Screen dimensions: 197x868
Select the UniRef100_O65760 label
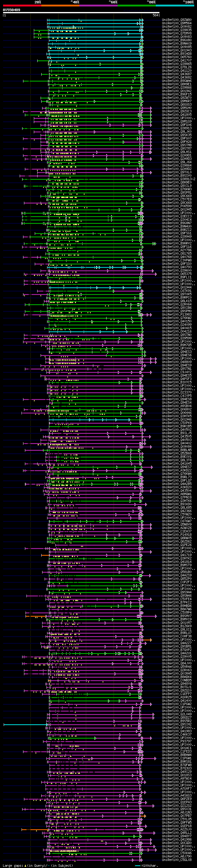tap(177, 57)
